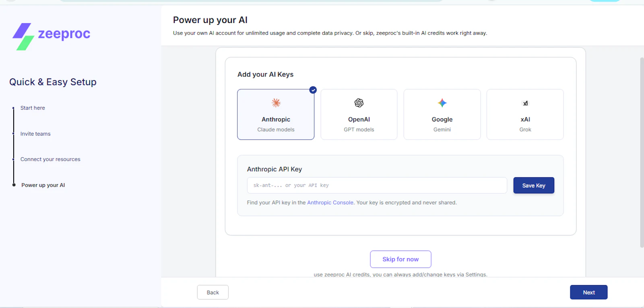Image resolution: width=644 pixels, height=308 pixels.
Task: Click the 'use zeeproc AI credits' note
Action: tap(400, 275)
